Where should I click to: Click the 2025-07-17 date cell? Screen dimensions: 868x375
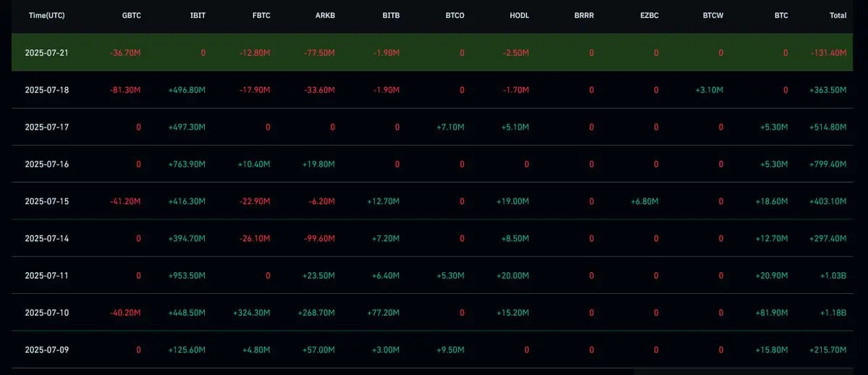[x=47, y=127]
